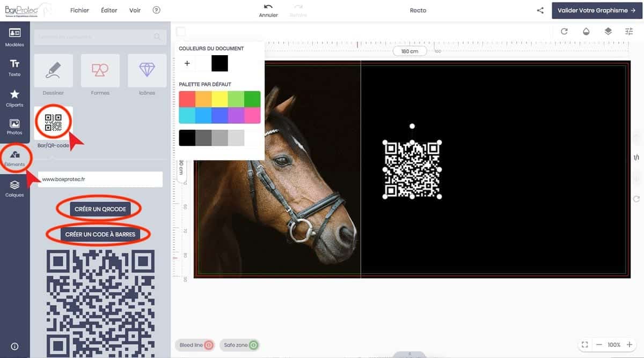Pick the red swatch in default palette
This screenshot has height=358, width=644.
coord(187,99)
